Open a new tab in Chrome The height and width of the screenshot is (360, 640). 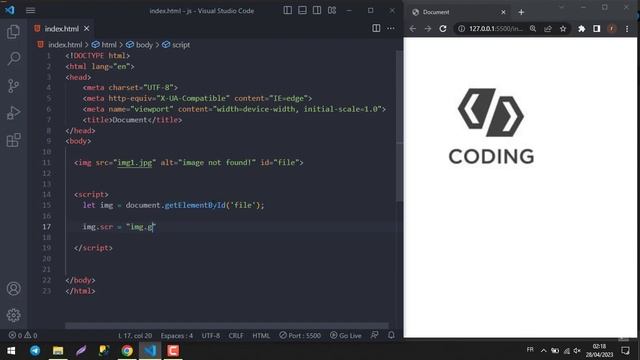[521, 12]
